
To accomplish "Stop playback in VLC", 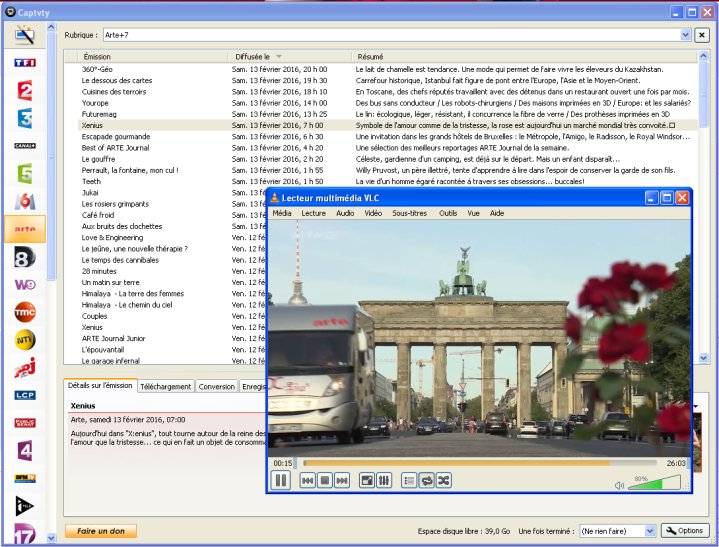I will tap(325, 481).
